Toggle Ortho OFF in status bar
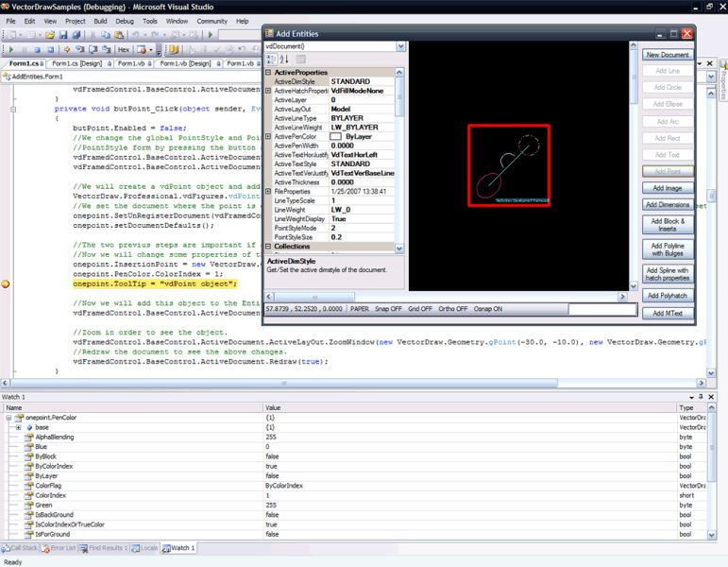728x567 pixels. [x=452, y=309]
